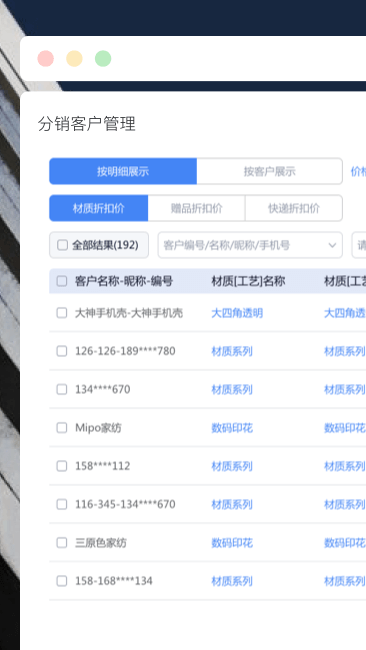The image size is (366, 650).
Task: Click the red close window button
Action: pos(46,58)
